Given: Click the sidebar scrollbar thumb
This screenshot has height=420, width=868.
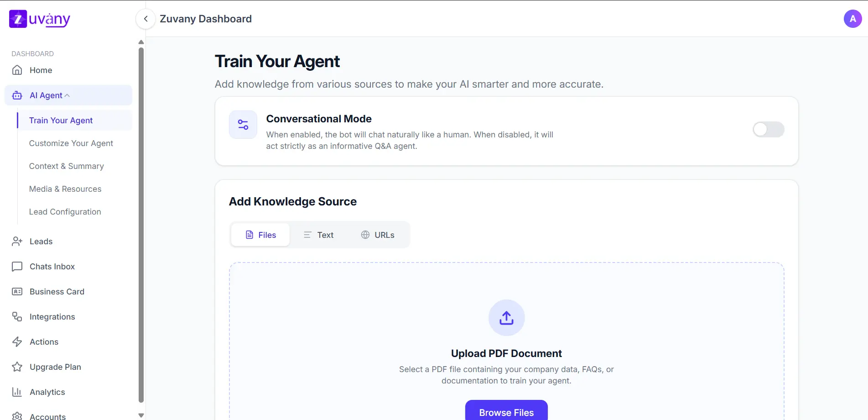Looking at the screenshot, I should [x=141, y=225].
